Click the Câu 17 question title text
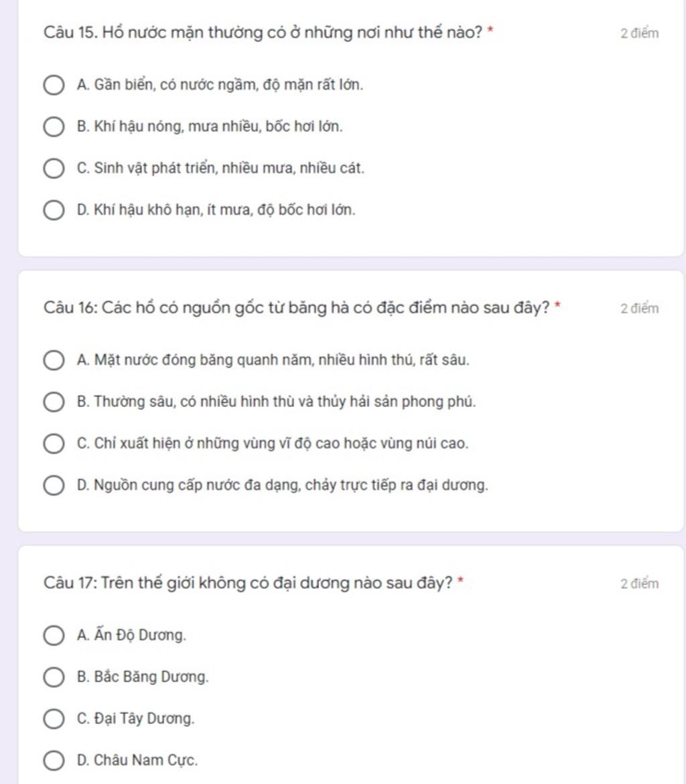The image size is (686, 784). 248,583
